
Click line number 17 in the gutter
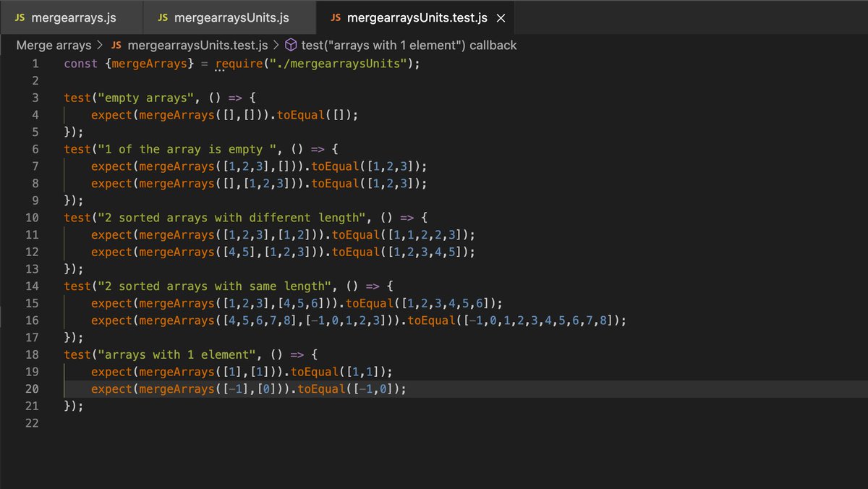click(33, 337)
